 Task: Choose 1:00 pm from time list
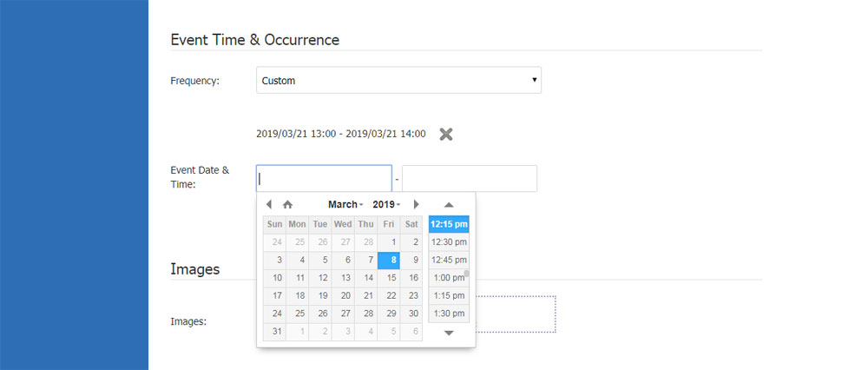pyautogui.click(x=449, y=278)
